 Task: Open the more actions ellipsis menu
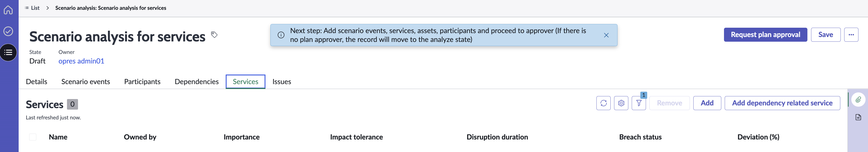pyautogui.click(x=851, y=35)
